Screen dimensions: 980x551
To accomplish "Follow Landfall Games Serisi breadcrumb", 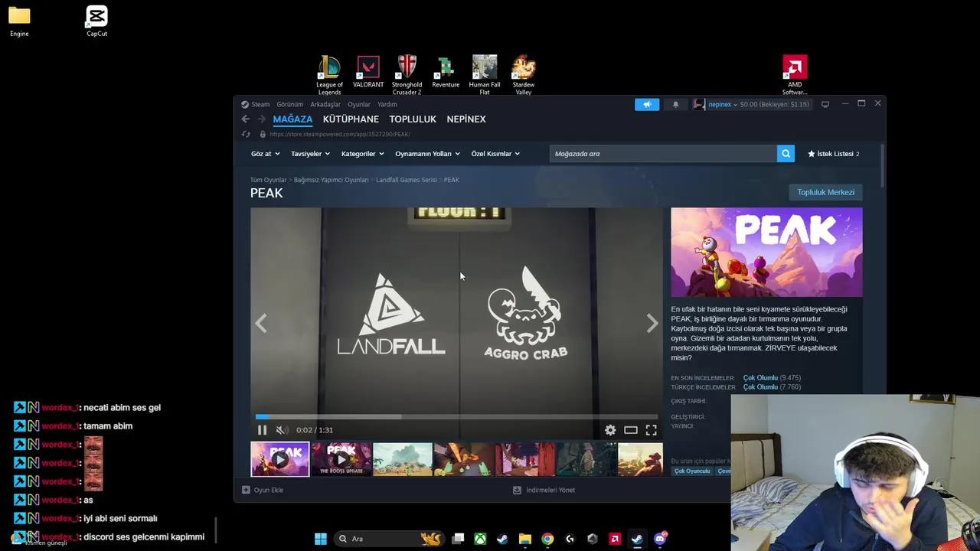I will point(406,180).
